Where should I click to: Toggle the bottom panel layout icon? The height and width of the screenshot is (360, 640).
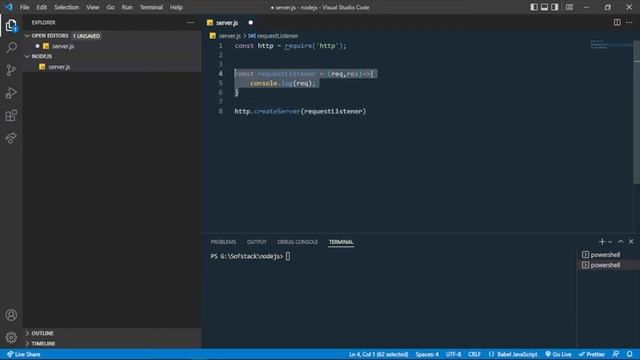pos(544,7)
